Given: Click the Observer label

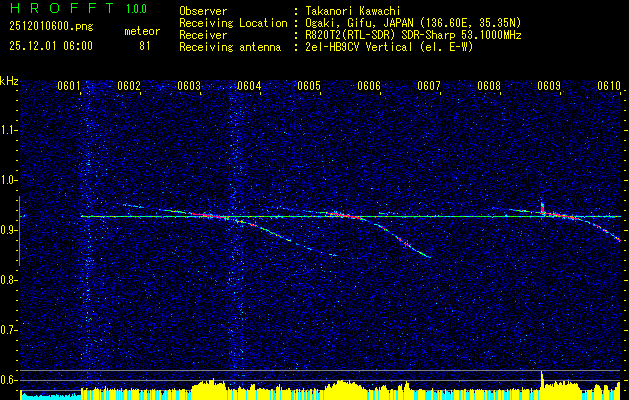Looking at the screenshot, I should 203,11.
